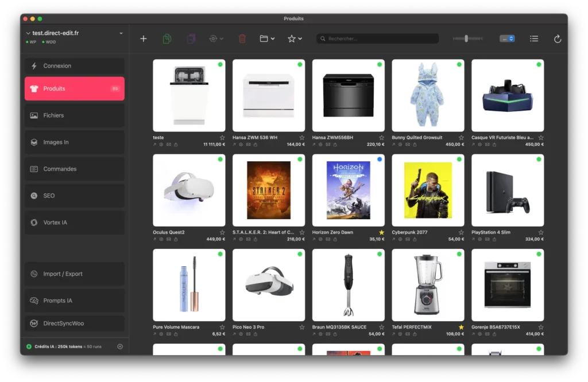Click the refresh icon in the toolbar
The image size is (588, 382).
pyautogui.click(x=558, y=38)
